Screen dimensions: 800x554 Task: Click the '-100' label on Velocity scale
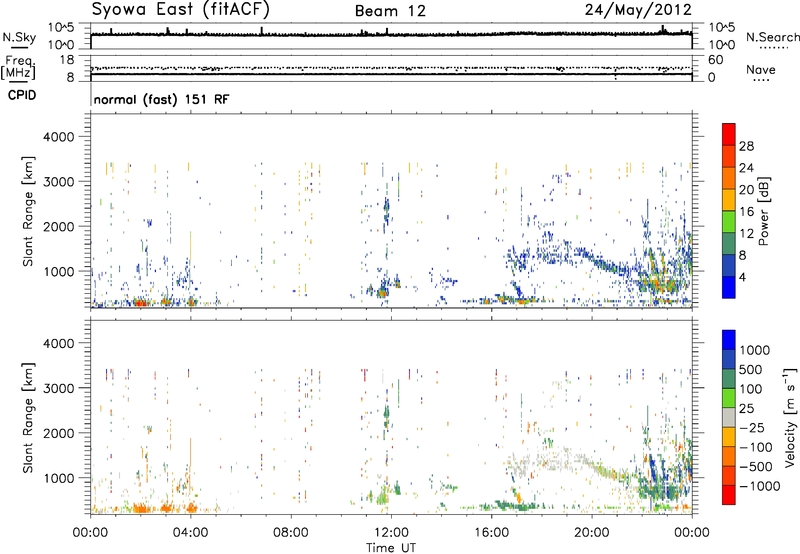(755, 447)
